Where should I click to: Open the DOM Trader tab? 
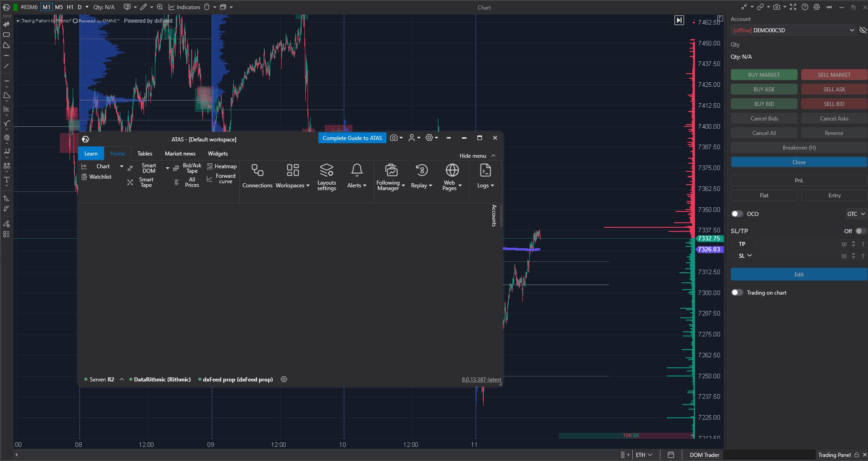(704, 455)
